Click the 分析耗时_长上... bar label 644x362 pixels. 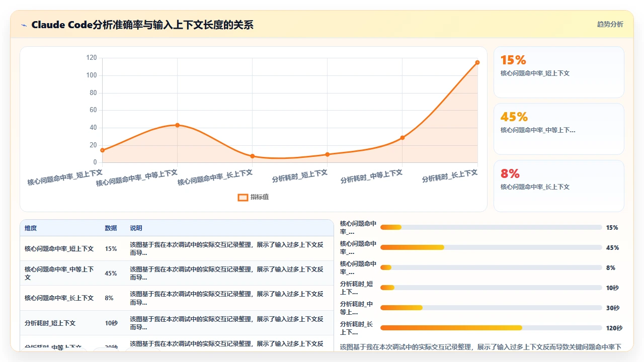(357, 328)
